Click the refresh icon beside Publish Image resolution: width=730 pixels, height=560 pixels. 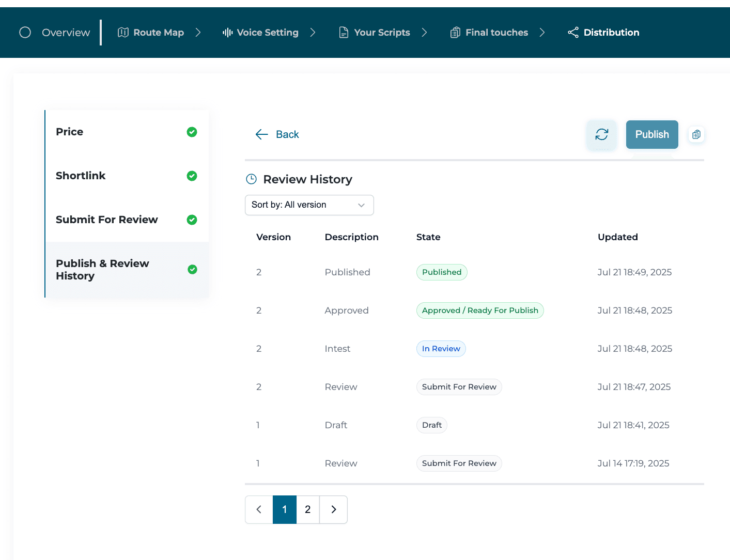tap(601, 134)
